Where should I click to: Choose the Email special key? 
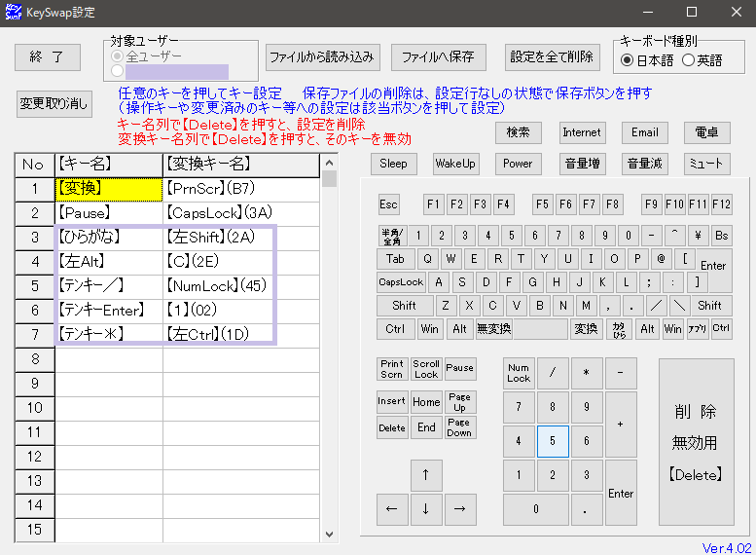[x=645, y=132]
